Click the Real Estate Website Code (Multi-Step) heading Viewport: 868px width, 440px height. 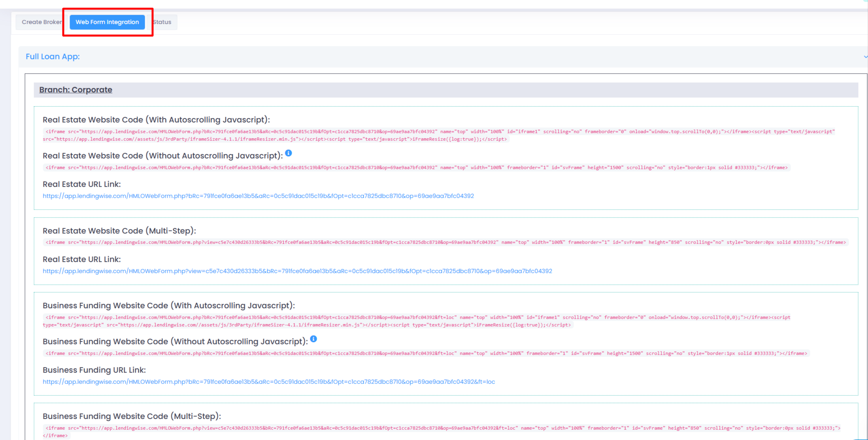[x=119, y=231]
